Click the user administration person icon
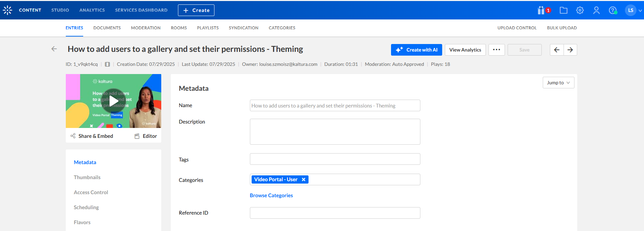644x231 pixels. 596,10
